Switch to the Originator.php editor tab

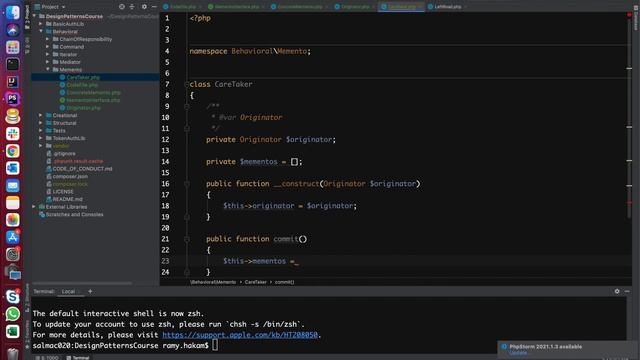(355, 7)
